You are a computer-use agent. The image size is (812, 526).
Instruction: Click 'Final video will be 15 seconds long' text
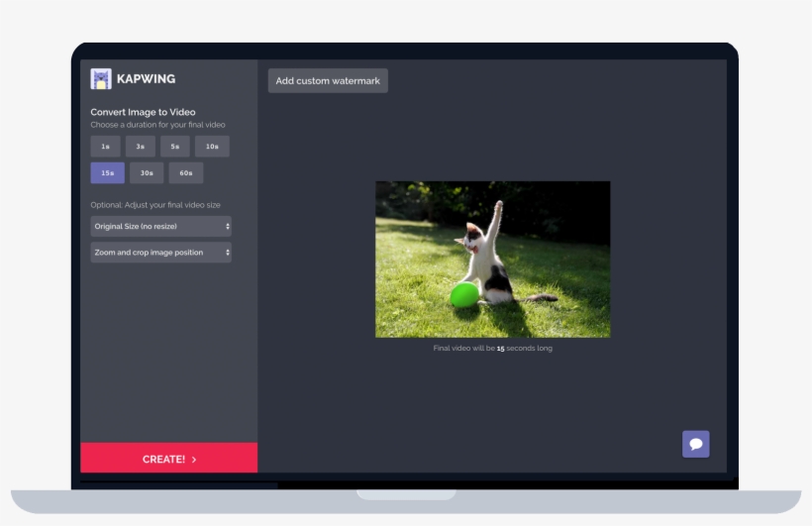492,349
